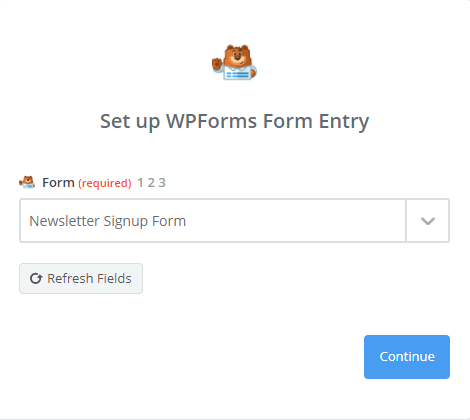Proceed with the blue Continue button

tap(407, 357)
